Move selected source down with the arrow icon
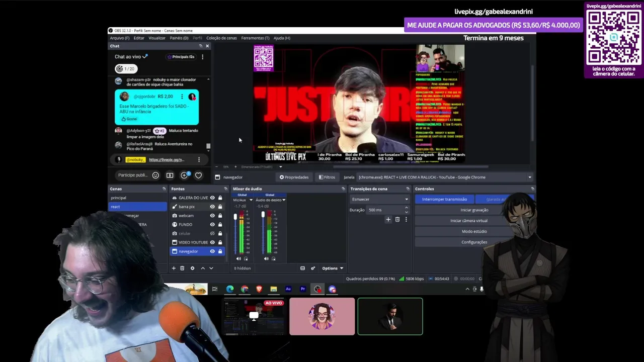The width and height of the screenshot is (644, 362). [x=211, y=268]
